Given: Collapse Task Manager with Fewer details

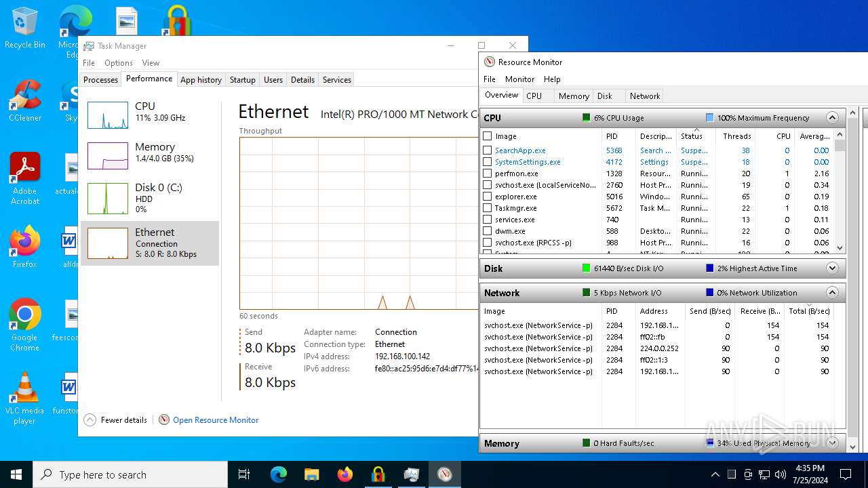Looking at the screenshot, I should pyautogui.click(x=115, y=420).
